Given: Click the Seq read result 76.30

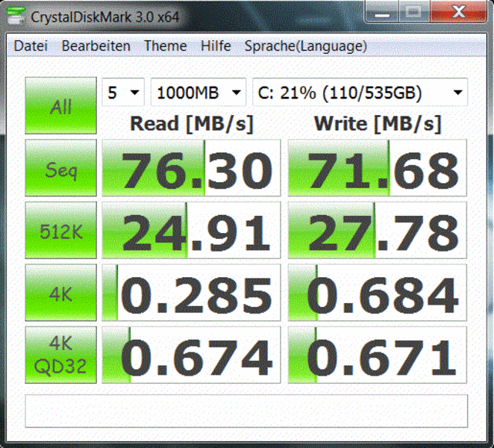Looking at the screenshot, I should coord(191,168).
